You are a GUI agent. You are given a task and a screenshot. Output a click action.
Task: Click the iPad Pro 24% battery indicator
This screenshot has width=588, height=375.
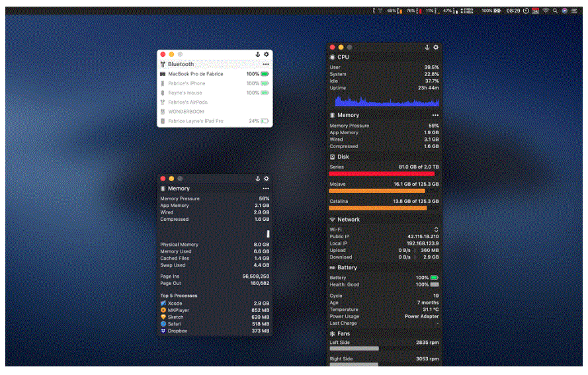tap(259, 121)
